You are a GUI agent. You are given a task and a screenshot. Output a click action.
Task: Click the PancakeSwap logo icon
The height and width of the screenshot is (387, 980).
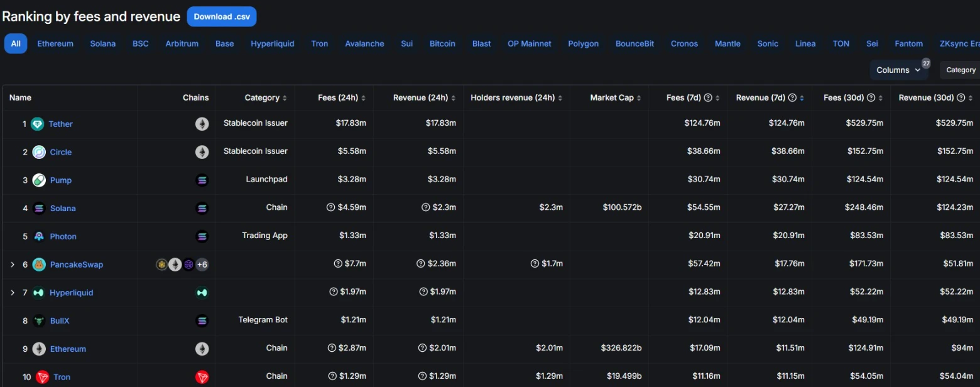coord(39,264)
